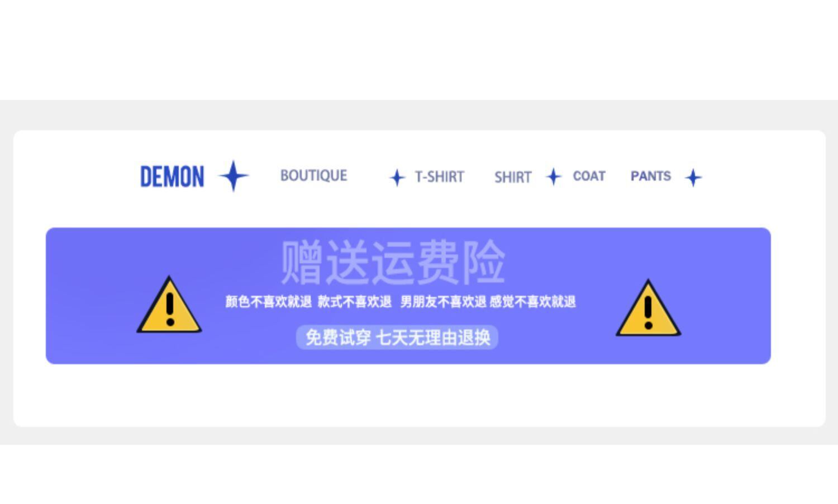Image resolution: width=838 pixels, height=504 pixels.
Task: Click the large star beside DEMON
Action: (234, 176)
